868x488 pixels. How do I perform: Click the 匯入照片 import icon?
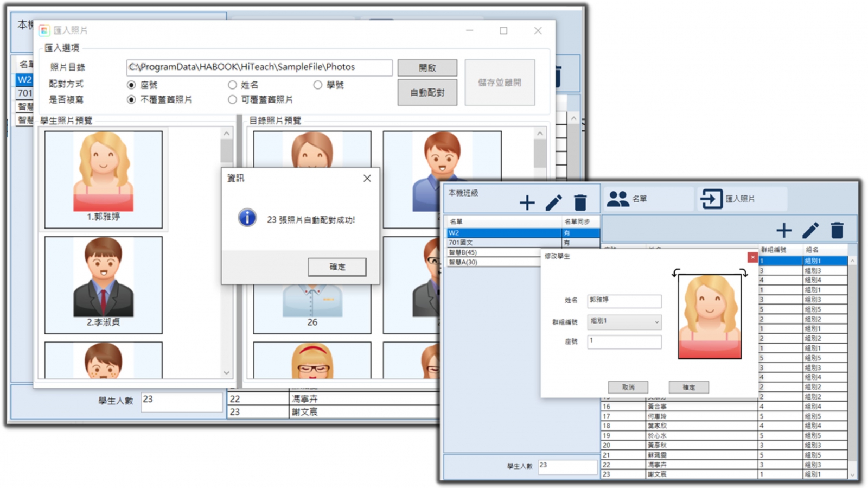[711, 199]
